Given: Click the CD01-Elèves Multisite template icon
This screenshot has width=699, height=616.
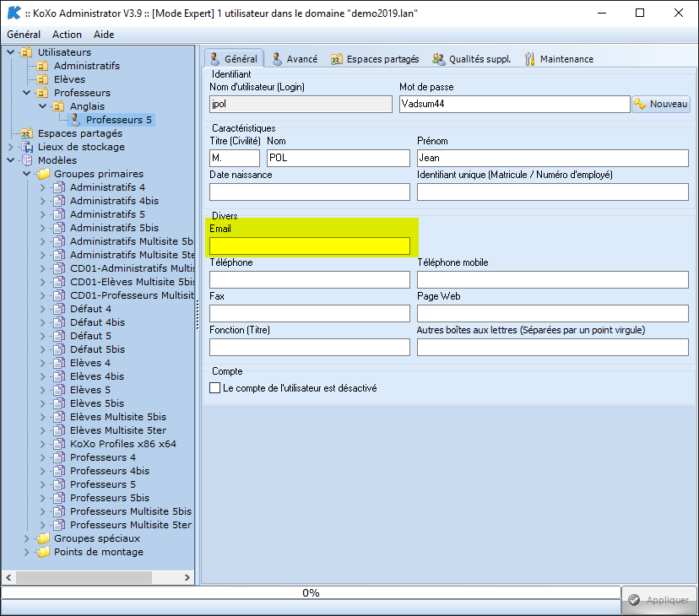Looking at the screenshot, I should tap(59, 282).
